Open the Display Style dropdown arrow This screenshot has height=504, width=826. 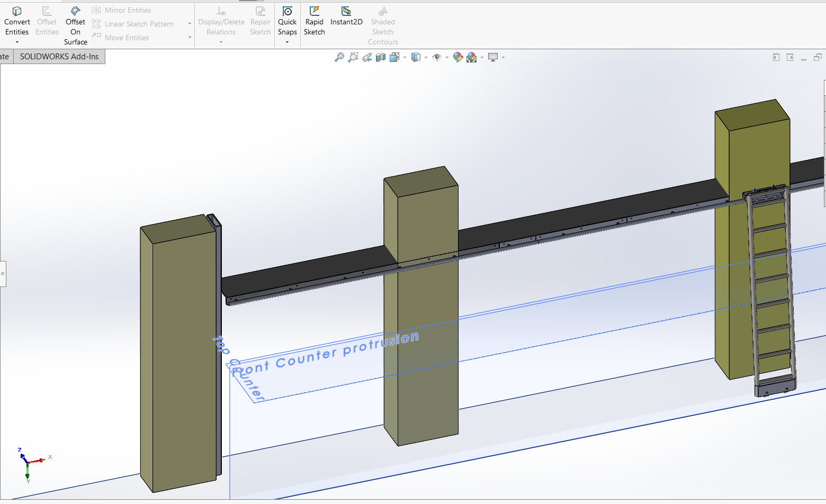426,57
